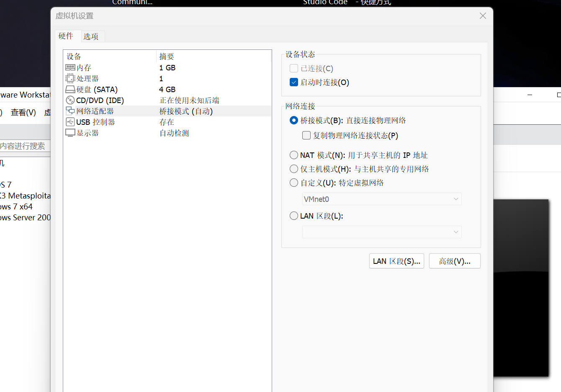Select the display (显示器) device icon
561x392 pixels.
[70, 133]
